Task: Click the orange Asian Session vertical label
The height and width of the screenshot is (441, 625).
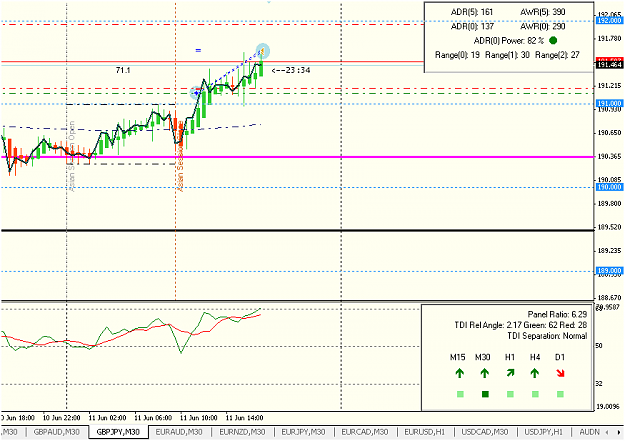Action: point(181,158)
